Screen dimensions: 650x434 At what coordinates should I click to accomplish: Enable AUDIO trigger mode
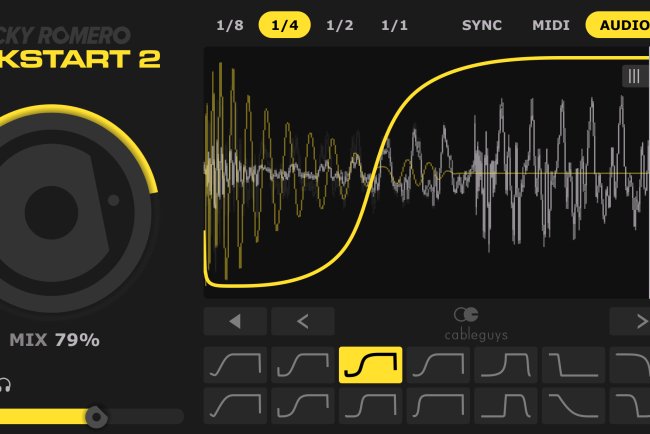pos(620,25)
